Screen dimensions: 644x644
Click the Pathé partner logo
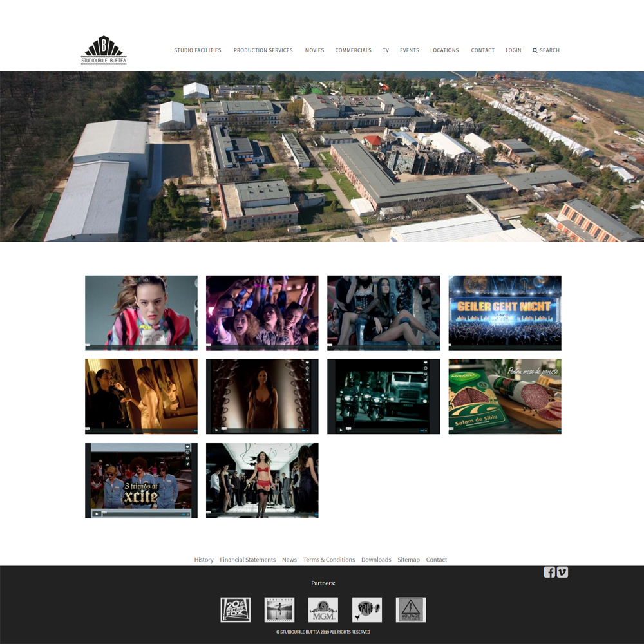pyautogui.click(x=366, y=609)
